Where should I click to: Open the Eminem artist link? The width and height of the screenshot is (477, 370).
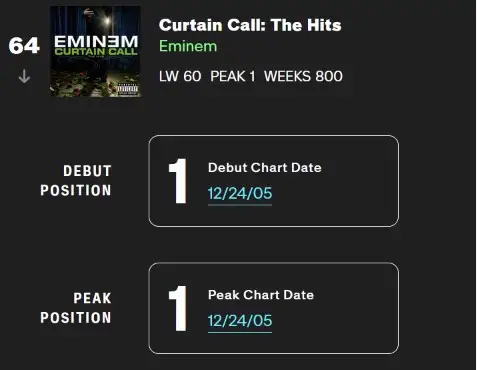[x=188, y=46]
